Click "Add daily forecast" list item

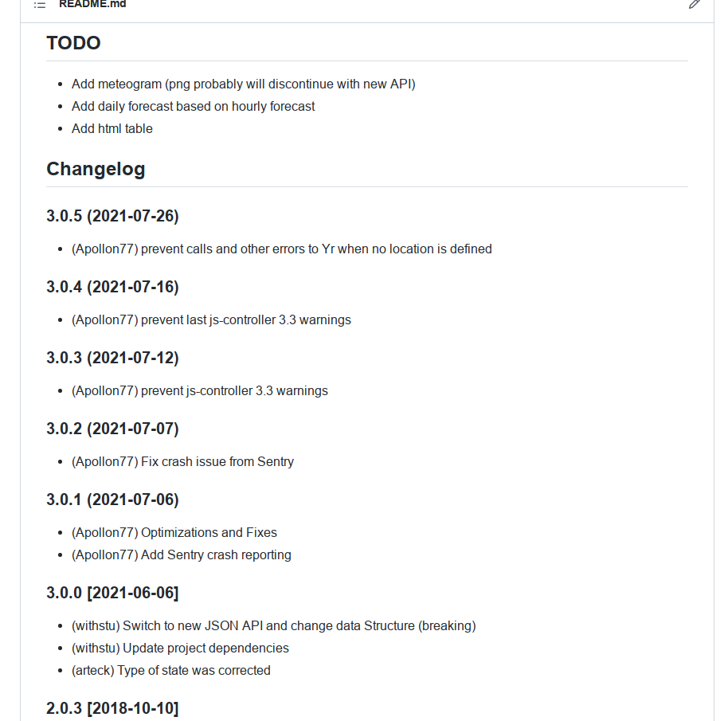pos(193,106)
